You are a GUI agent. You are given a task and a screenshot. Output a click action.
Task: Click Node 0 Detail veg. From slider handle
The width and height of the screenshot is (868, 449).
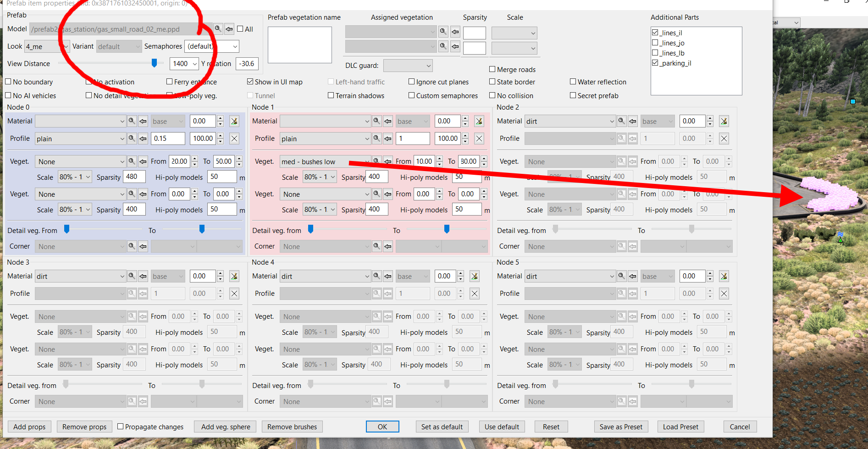[x=66, y=229]
